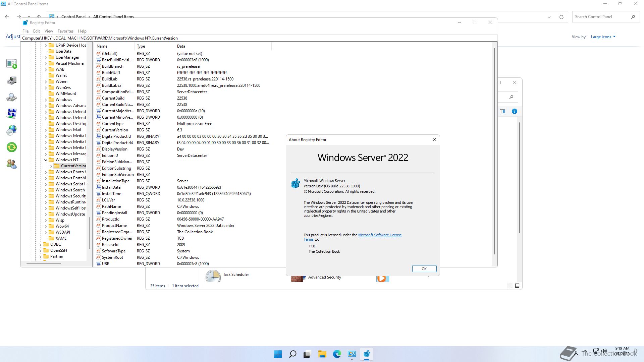Click Control Panel in the breadcrumb path
644x362 pixels.
point(73,17)
